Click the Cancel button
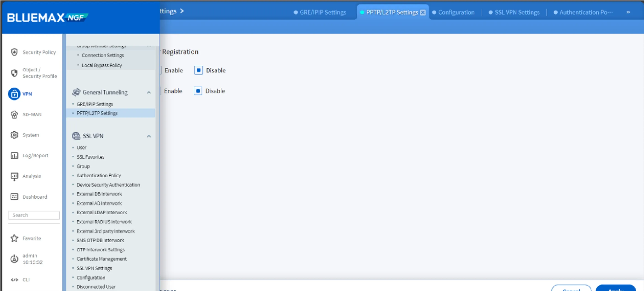This screenshot has height=291, width=644. click(571, 288)
